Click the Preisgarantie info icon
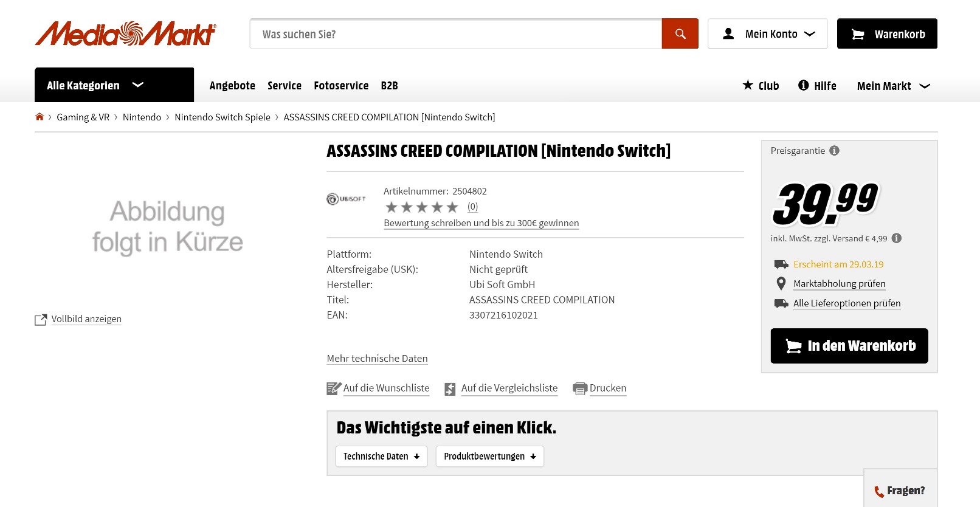The image size is (980, 507). (834, 151)
